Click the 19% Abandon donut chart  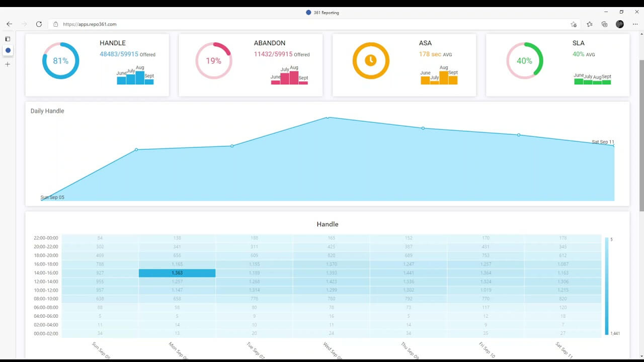click(x=213, y=60)
